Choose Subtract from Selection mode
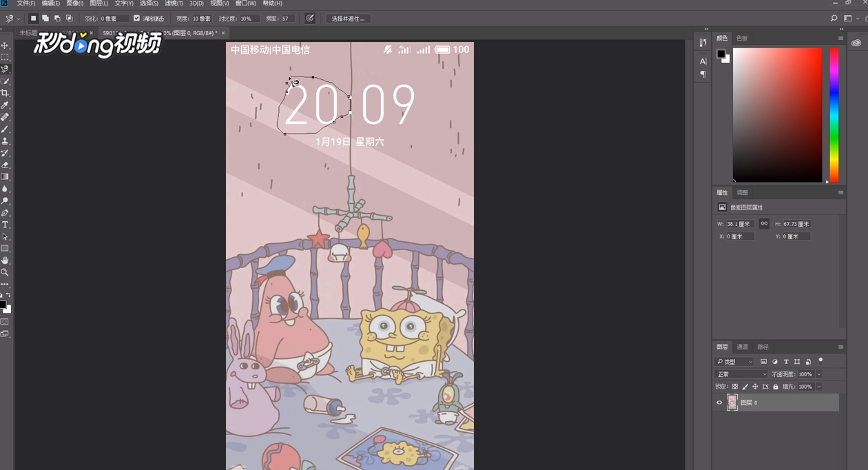 click(x=57, y=19)
